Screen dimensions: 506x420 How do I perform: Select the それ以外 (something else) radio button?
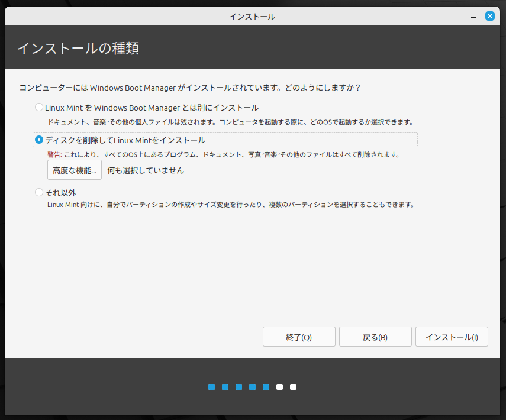pos(39,192)
